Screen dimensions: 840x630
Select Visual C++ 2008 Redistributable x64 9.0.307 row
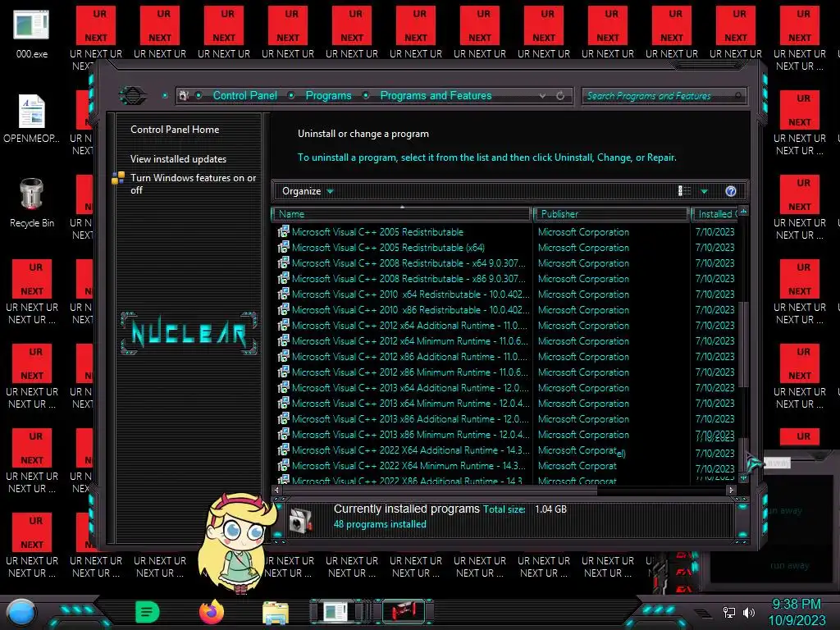(x=505, y=262)
